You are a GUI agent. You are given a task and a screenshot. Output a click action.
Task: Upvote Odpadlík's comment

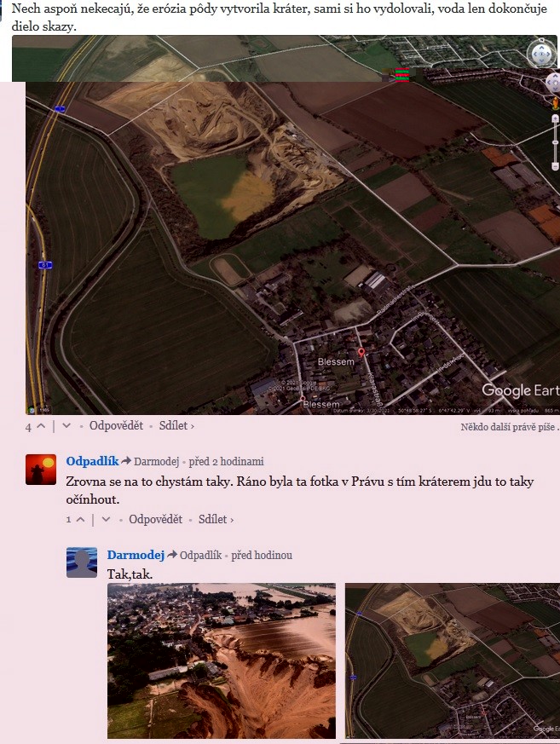(x=81, y=520)
